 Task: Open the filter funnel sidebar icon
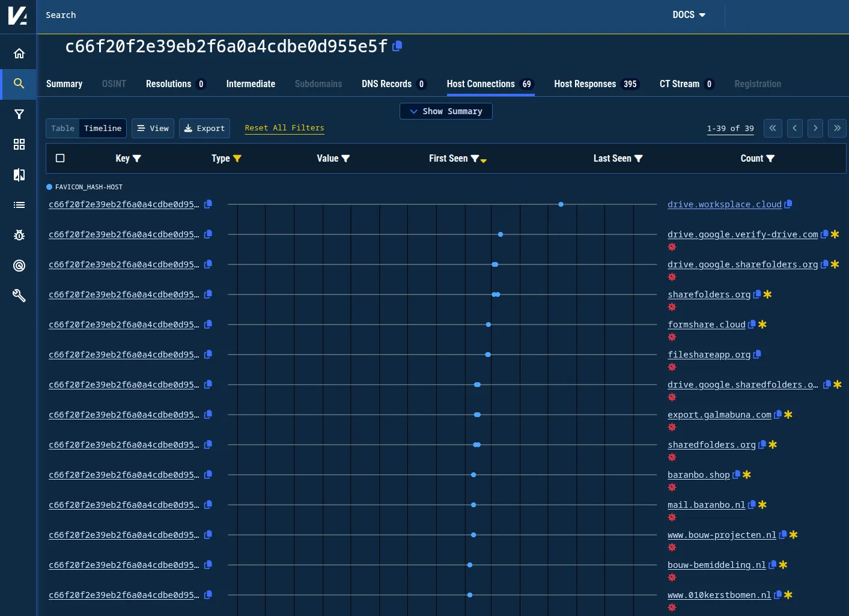19,114
